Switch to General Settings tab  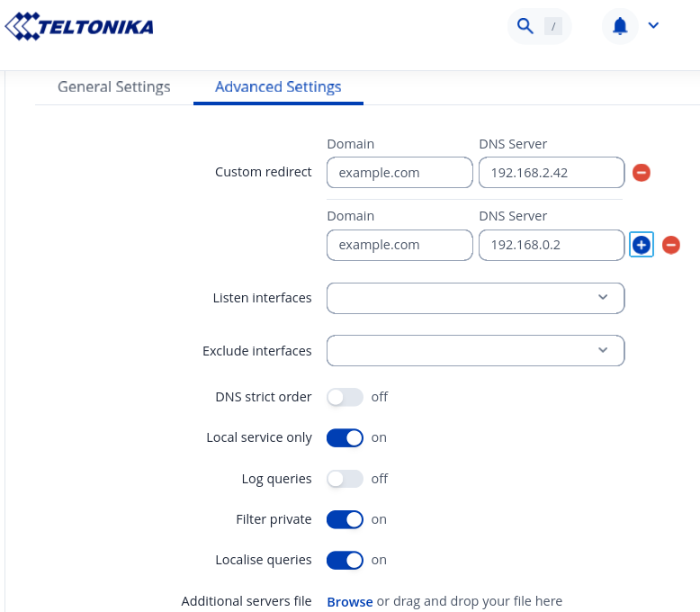click(114, 87)
